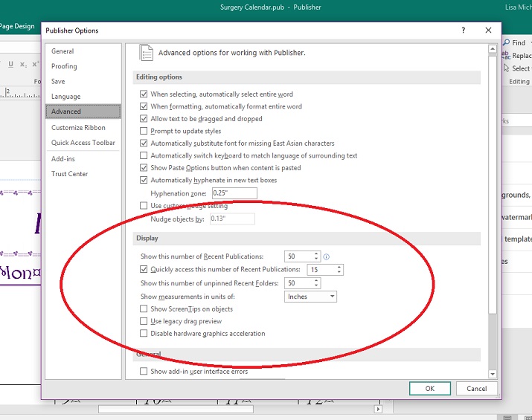
Task: Decrease quick access publications number spinner
Action: click(339, 272)
